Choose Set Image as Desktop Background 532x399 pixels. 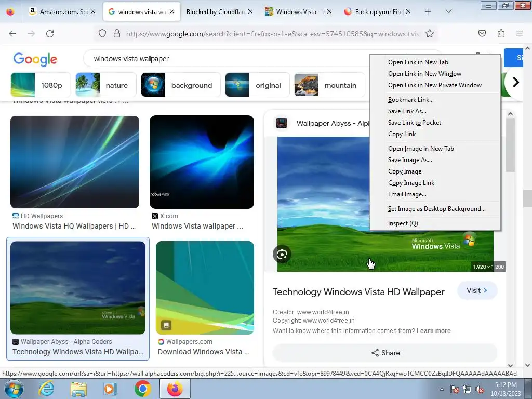(436, 209)
